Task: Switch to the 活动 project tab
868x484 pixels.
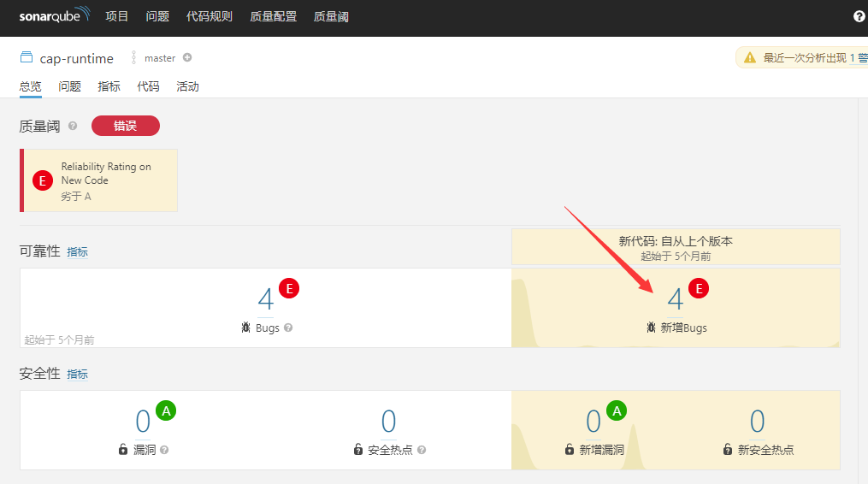Action: pos(187,86)
